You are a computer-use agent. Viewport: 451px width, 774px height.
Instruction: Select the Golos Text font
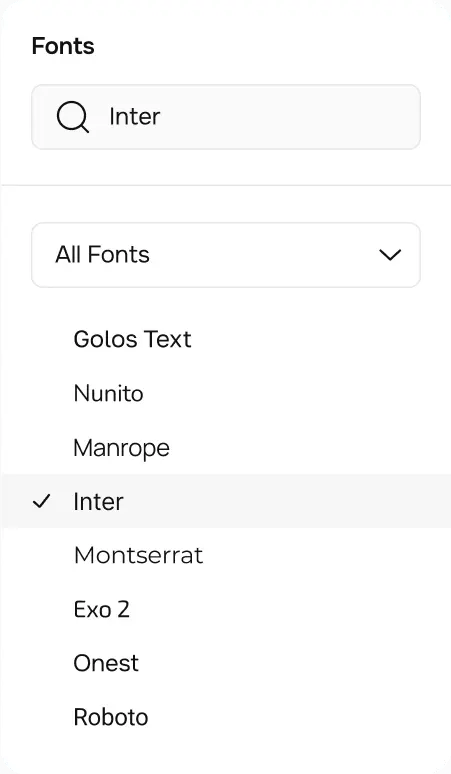(x=132, y=339)
